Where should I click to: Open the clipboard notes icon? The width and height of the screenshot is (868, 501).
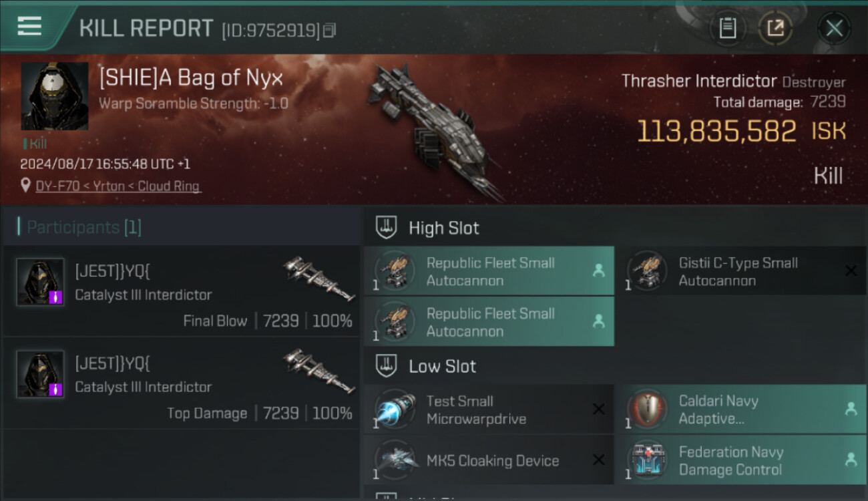point(727,28)
